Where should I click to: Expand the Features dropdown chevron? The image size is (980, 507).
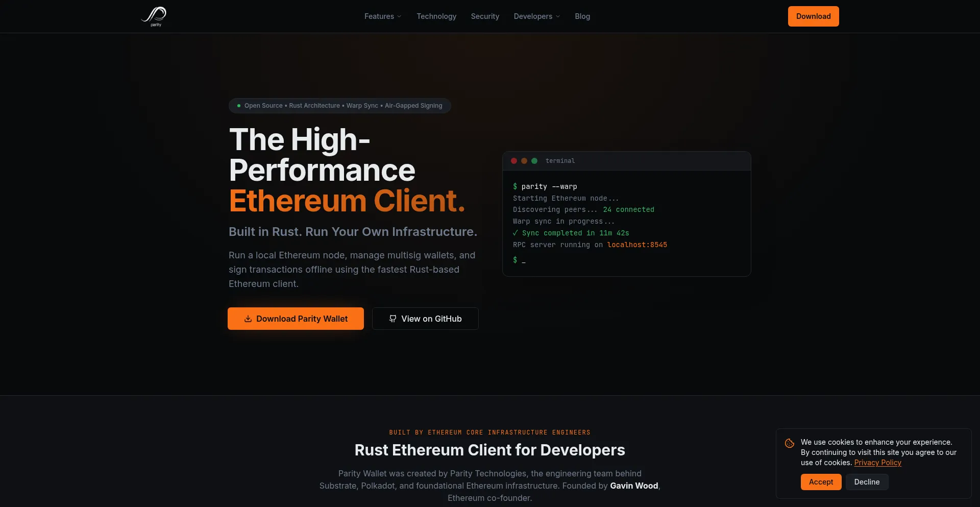(x=399, y=16)
